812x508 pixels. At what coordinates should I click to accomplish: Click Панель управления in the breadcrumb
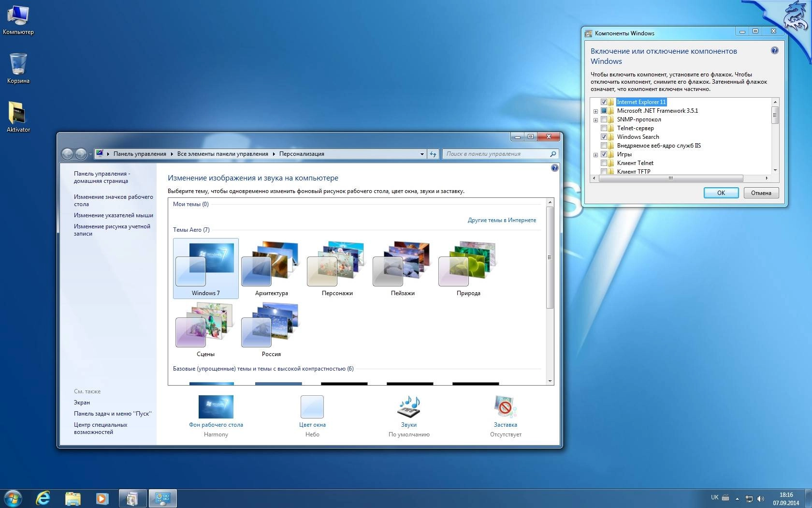[x=140, y=154]
